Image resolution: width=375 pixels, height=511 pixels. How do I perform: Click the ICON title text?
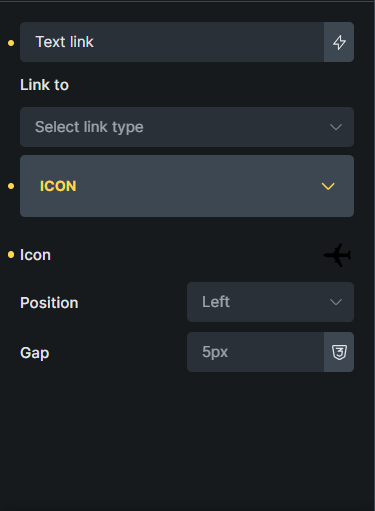tap(58, 186)
